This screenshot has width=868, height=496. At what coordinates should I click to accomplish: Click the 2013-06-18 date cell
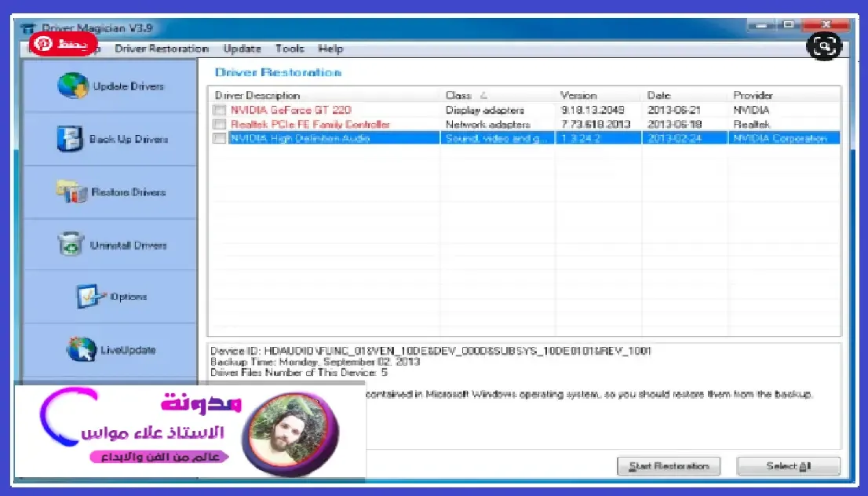(674, 124)
